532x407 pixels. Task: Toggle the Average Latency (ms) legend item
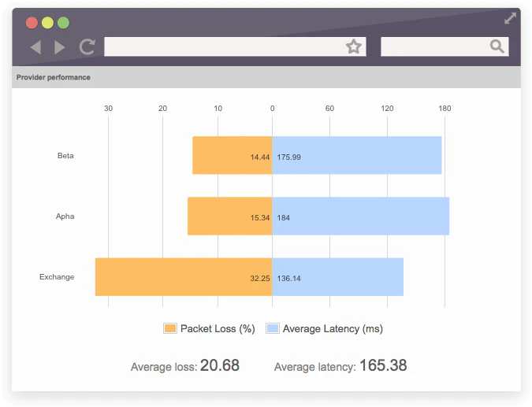(x=325, y=328)
